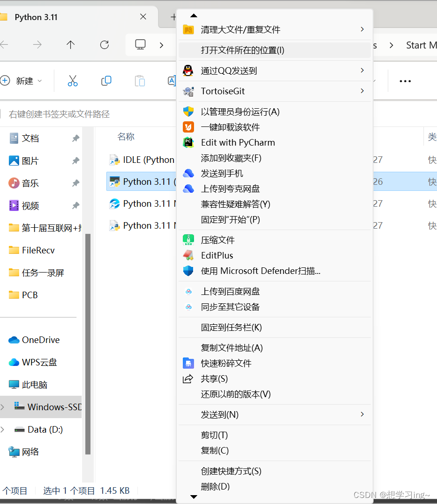
Task: Click the sidebar vertical scrollbar
Action: click(88, 344)
